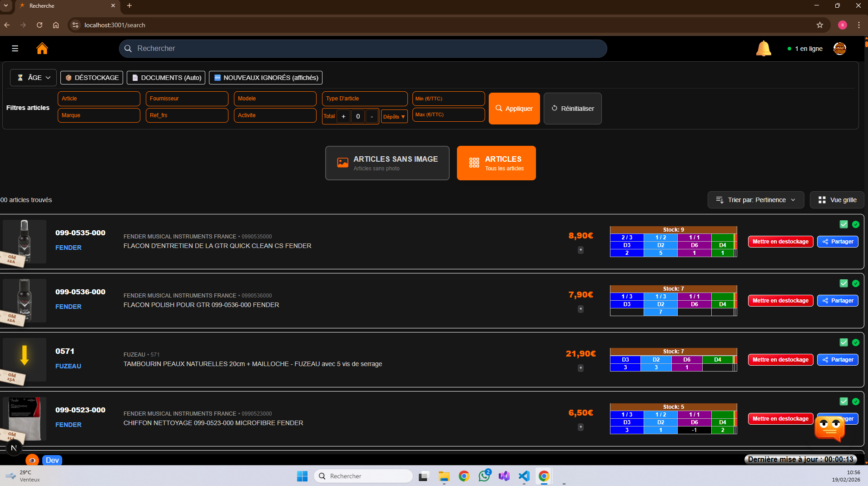Open the hamburger sidebar menu
This screenshot has width=868, height=486.
pyautogui.click(x=15, y=49)
